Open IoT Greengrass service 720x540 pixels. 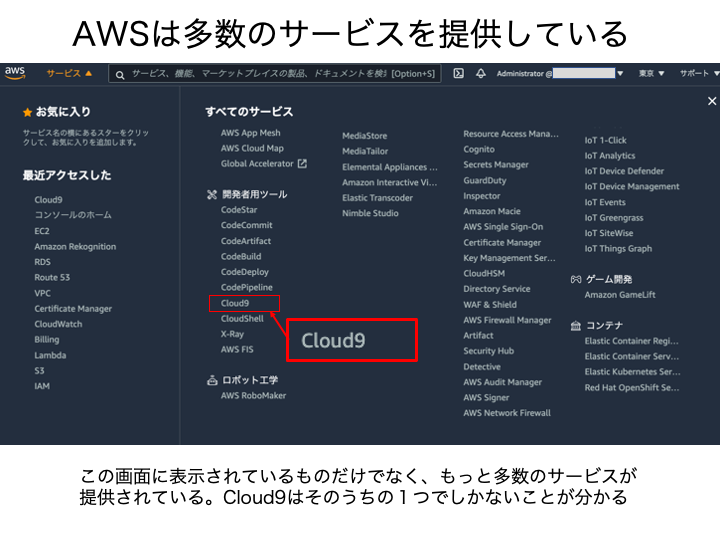pos(613,218)
